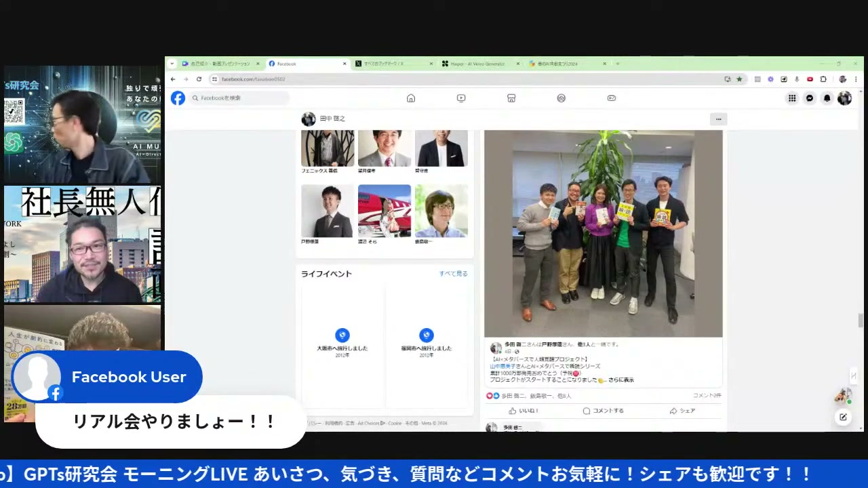The width and height of the screenshot is (868, 488).
Task: Switch to the first presentation browser tab
Action: (220, 64)
